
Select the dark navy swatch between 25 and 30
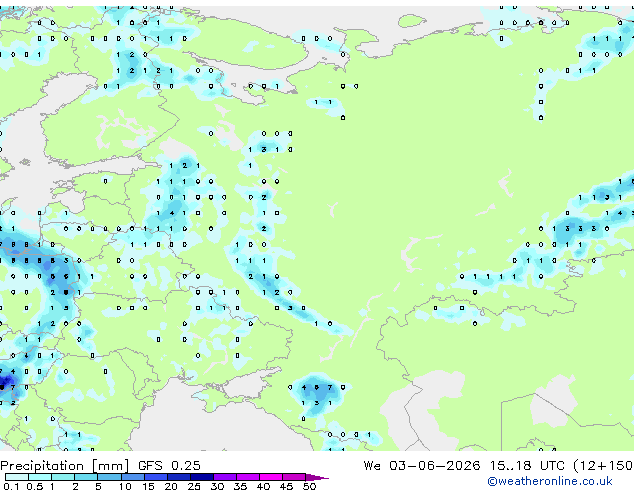click(202, 477)
